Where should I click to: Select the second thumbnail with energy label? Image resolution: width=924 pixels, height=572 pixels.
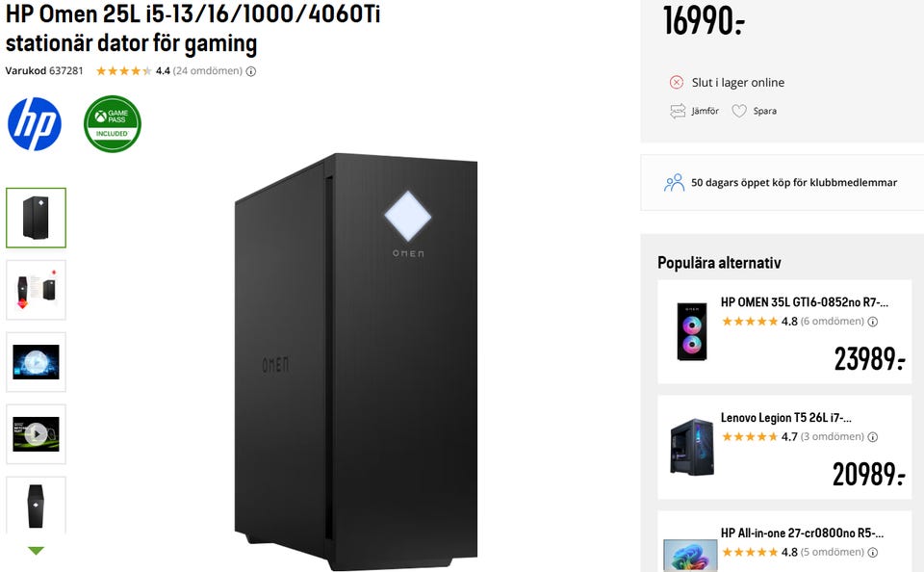point(36,290)
